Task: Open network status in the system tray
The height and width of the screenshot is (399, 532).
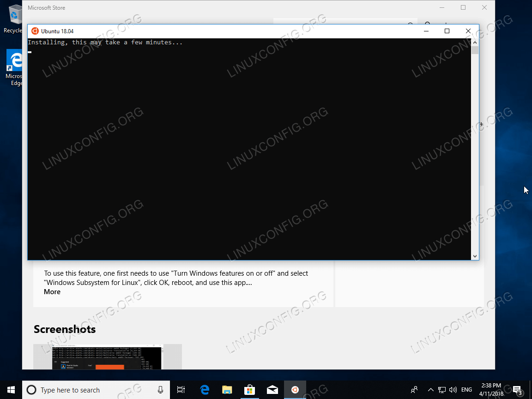Action: (x=442, y=390)
